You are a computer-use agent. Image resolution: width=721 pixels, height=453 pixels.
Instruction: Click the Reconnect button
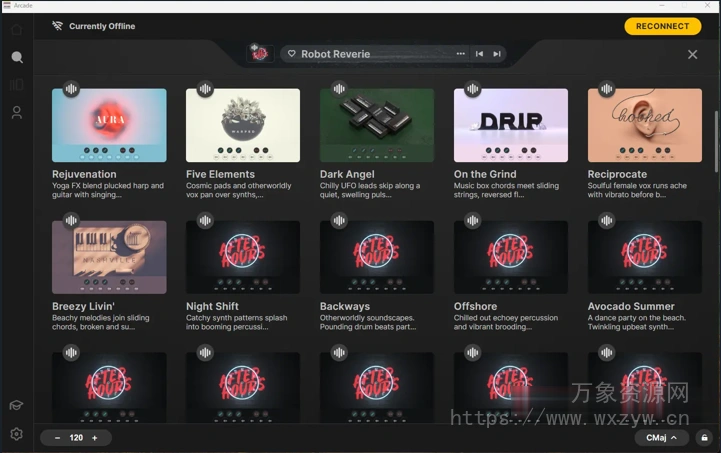pyautogui.click(x=662, y=26)
